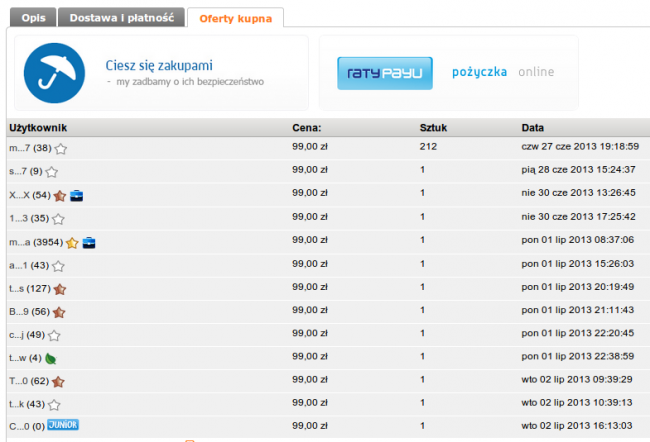The image size is (650, 442).
Task: Click the blue umbrella safety icon
Action: click(x=54, y=73)
